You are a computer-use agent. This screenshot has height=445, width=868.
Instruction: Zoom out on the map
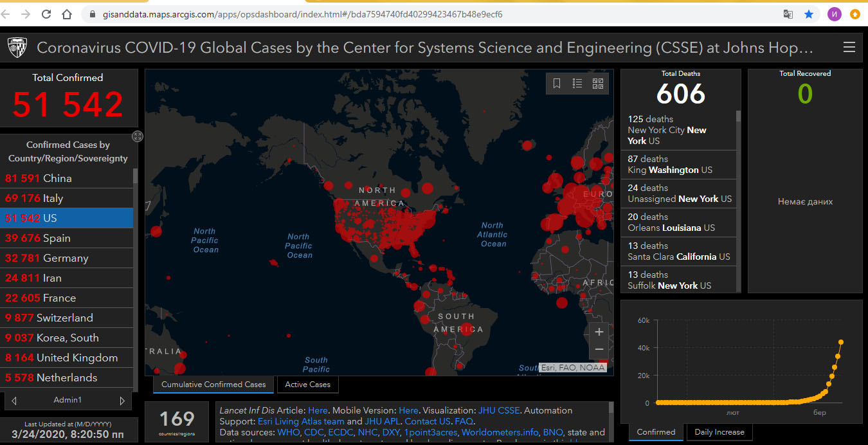click(x=599, y=349)
